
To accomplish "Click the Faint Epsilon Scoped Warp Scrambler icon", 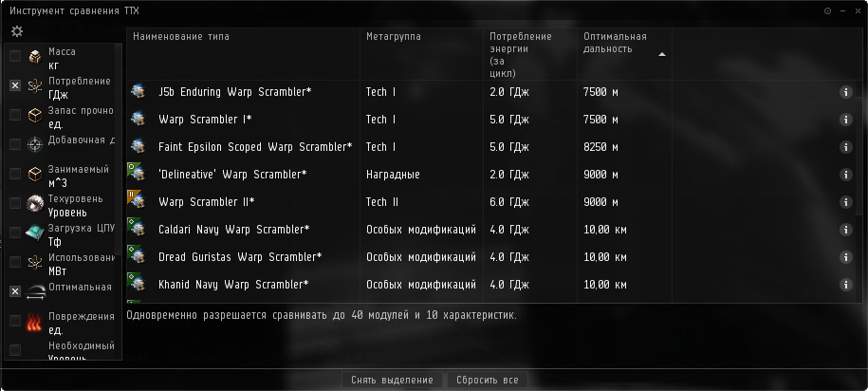I will tap(138, 147).
